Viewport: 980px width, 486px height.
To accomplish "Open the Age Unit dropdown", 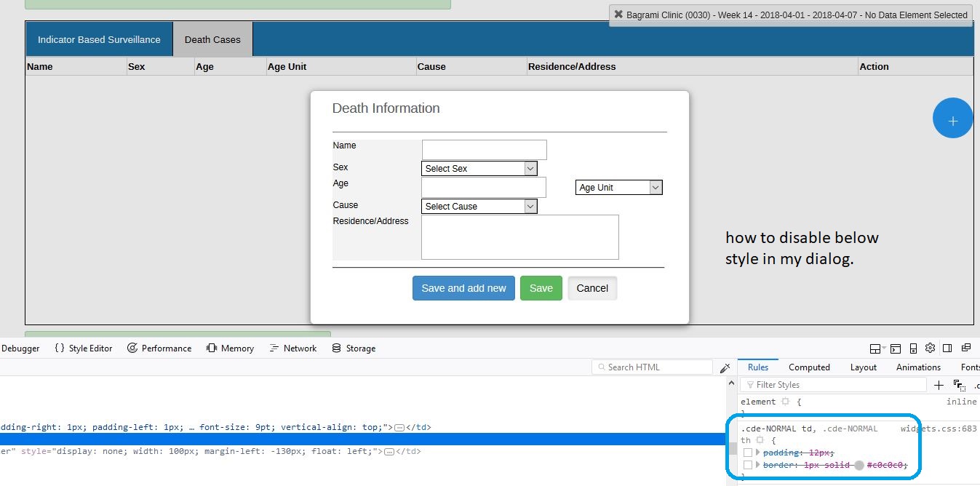I will coord(618,188).
